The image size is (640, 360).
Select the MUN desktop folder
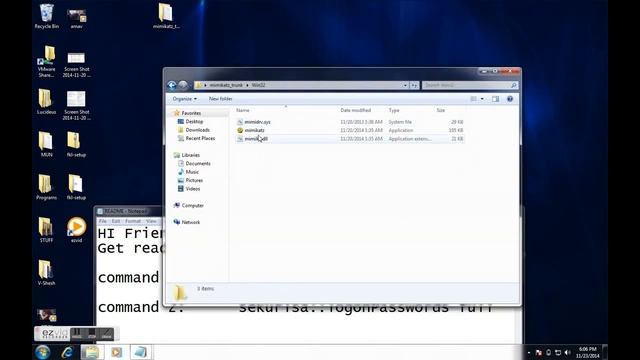pyautogui.click(x=46, y=144)
